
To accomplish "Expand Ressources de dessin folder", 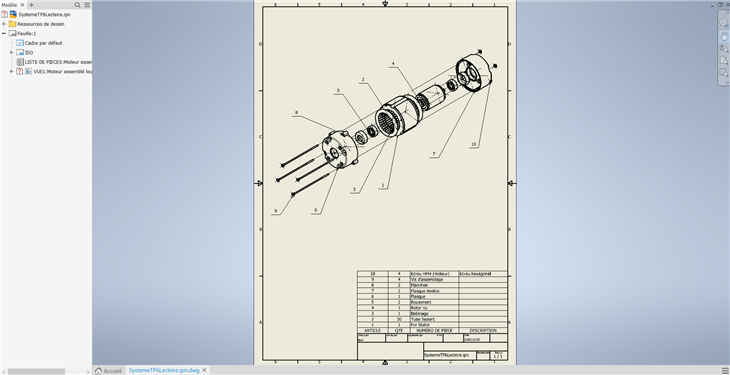I will (x=4, y=24).
